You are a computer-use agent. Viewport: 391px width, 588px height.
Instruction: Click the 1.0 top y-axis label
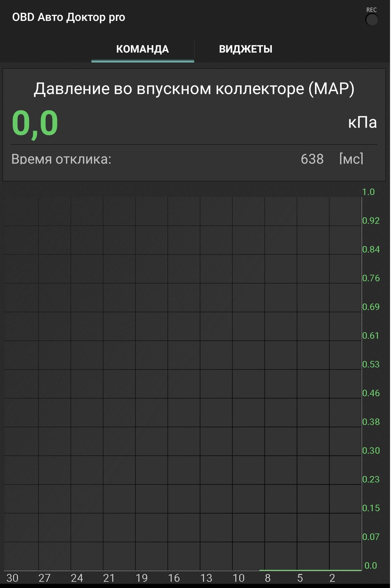368,192
